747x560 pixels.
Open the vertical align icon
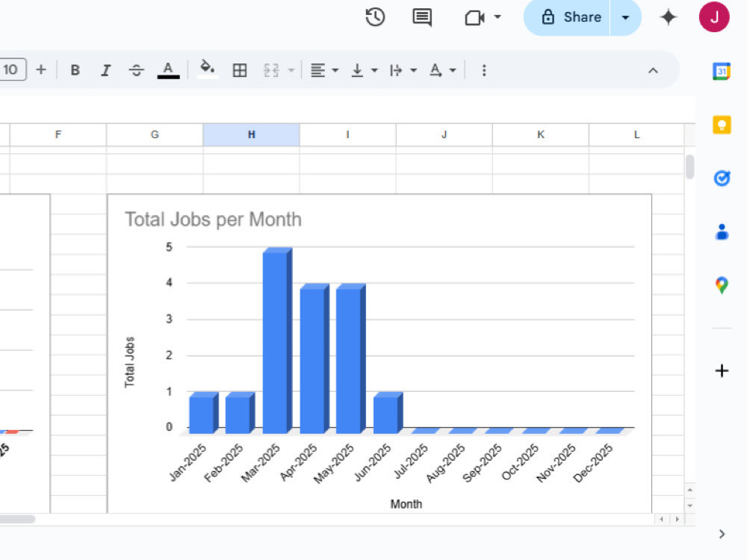pyautogui.click(x=357, y=70)
